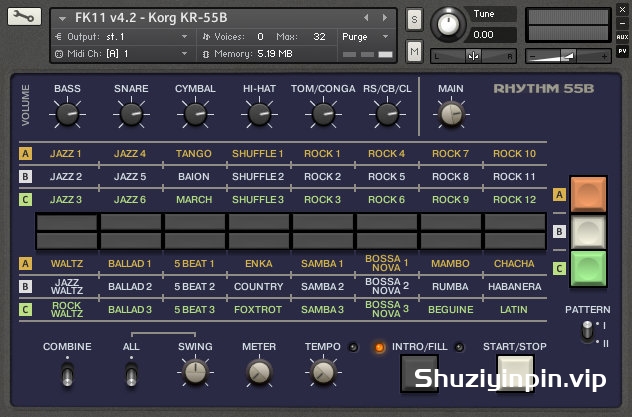Viewport: 632px width, 417px height.
Task: Toggle the AUX sends button
Action: [x=622, y=37]
